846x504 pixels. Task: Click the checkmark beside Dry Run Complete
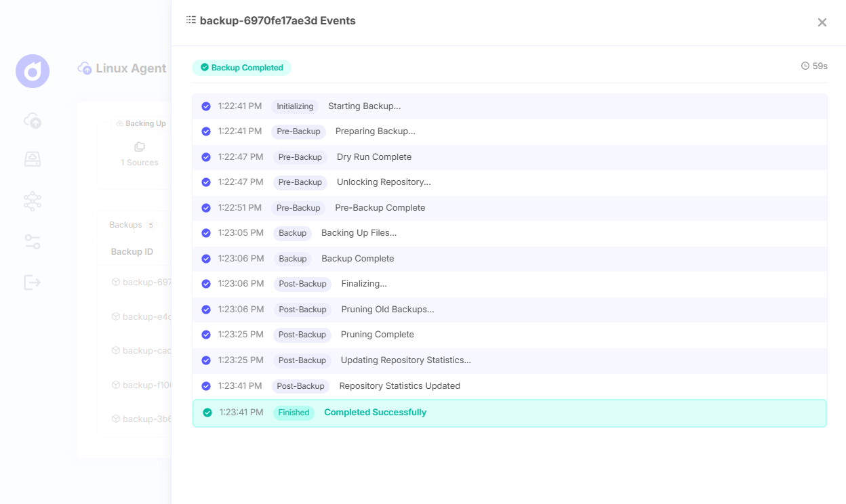[x=206, y=157]
